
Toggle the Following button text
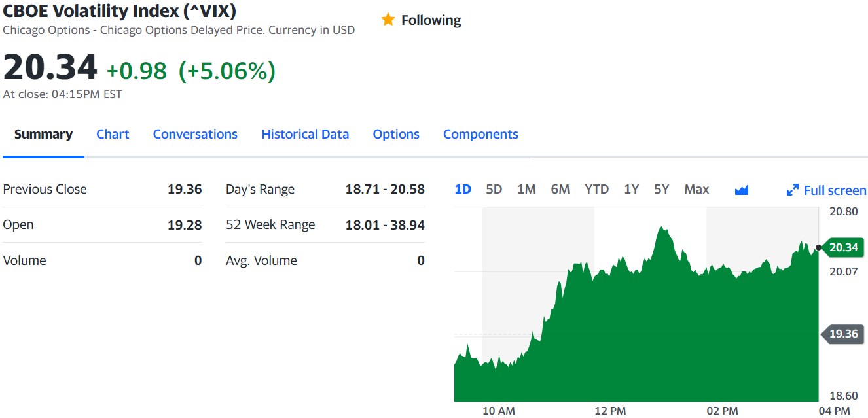point(431,20)
